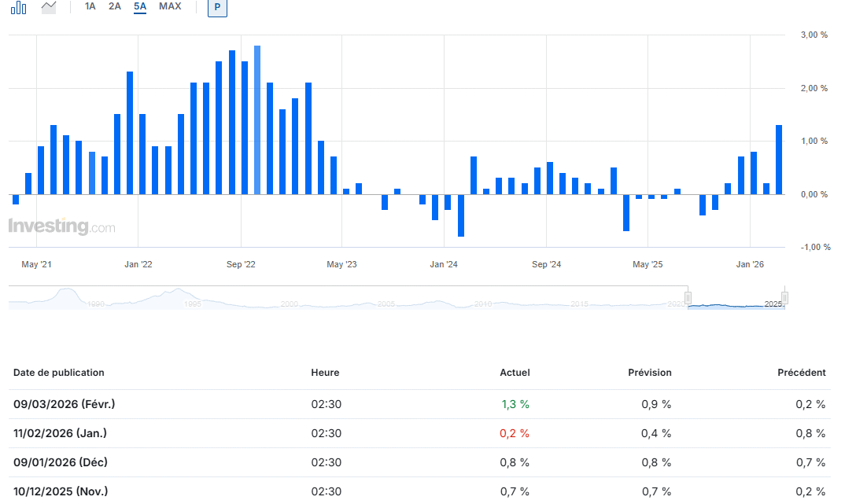Click the right handle of the range navigator
This screenshot has width=856, height=504.
click(784, 298)
